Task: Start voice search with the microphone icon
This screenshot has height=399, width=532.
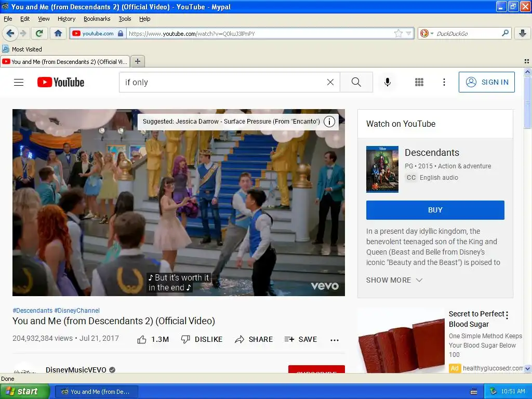Action: tap(388, 82)
